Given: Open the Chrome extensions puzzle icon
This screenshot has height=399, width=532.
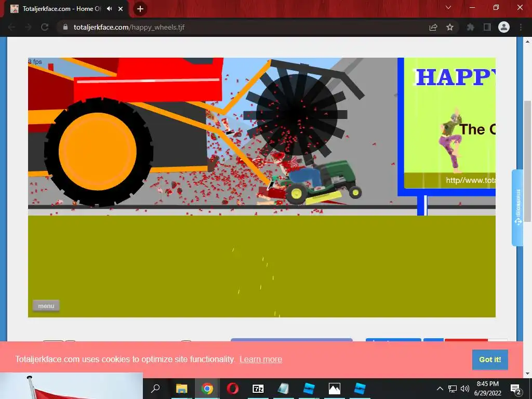Looking at the screenshot, I should coord(470,27).
